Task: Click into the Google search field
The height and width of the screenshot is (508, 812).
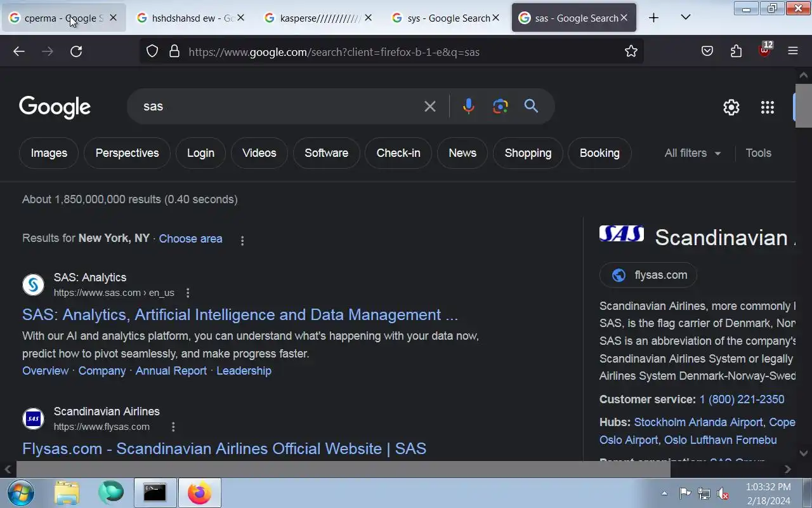Action: [279, 107]
